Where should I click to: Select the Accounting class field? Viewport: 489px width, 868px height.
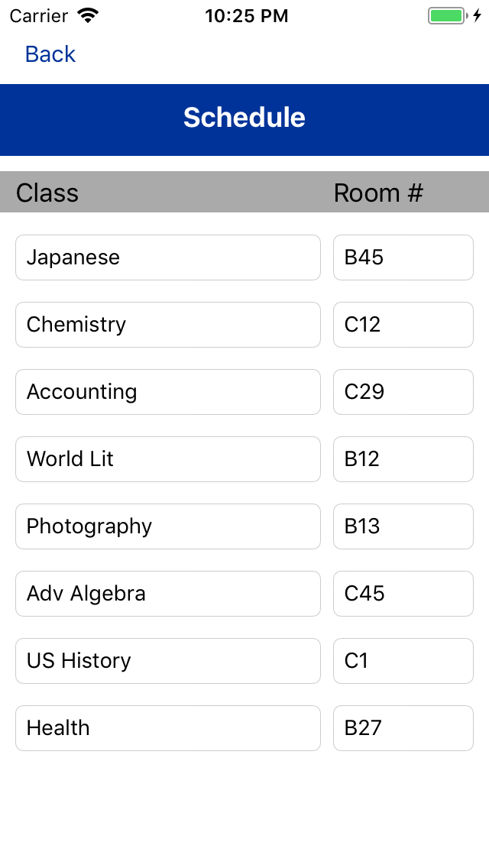coord(167,392)
